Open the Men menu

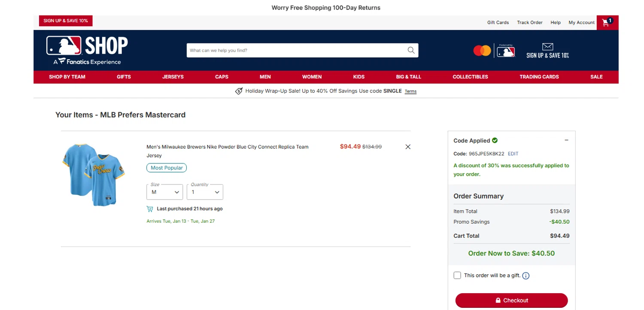(265, 77)
